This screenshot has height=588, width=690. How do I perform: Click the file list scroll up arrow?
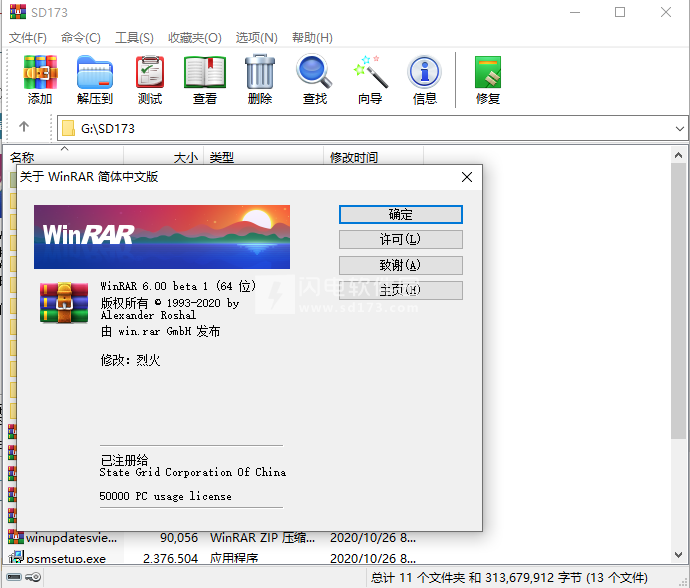tap(678, 155)
